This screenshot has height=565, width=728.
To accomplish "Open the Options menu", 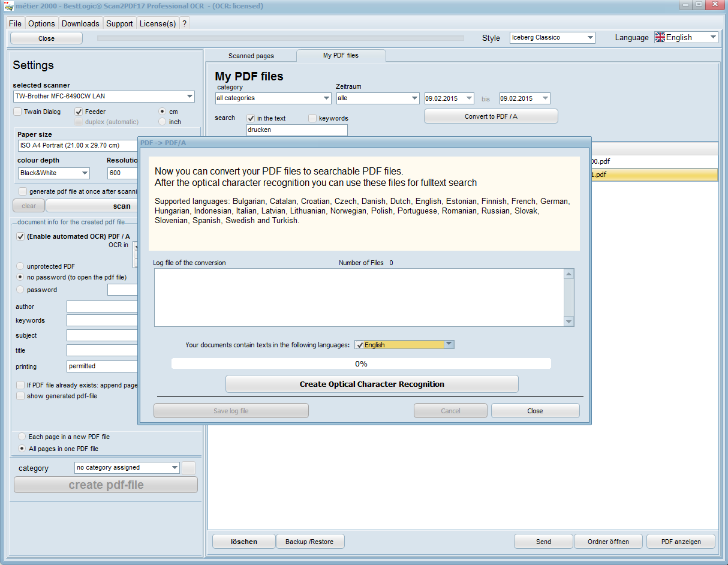I will pos(41,23).
